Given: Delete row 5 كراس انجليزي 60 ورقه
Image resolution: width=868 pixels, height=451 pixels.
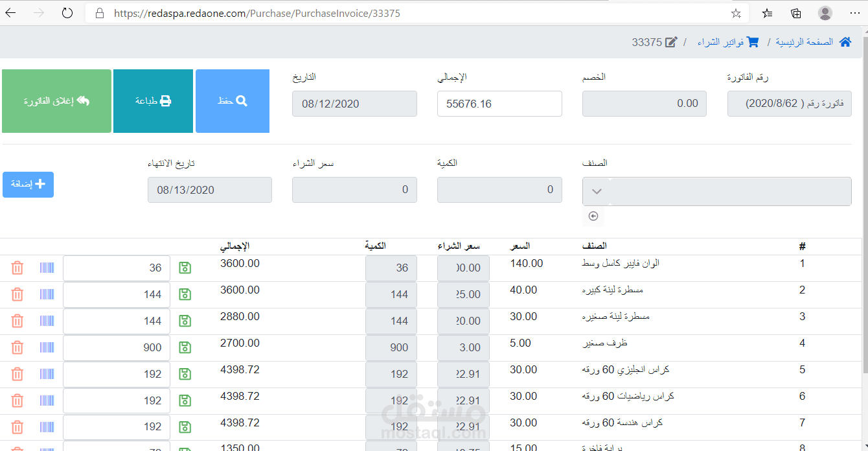Looking at the screenshot, I should [x=17, y=374].
